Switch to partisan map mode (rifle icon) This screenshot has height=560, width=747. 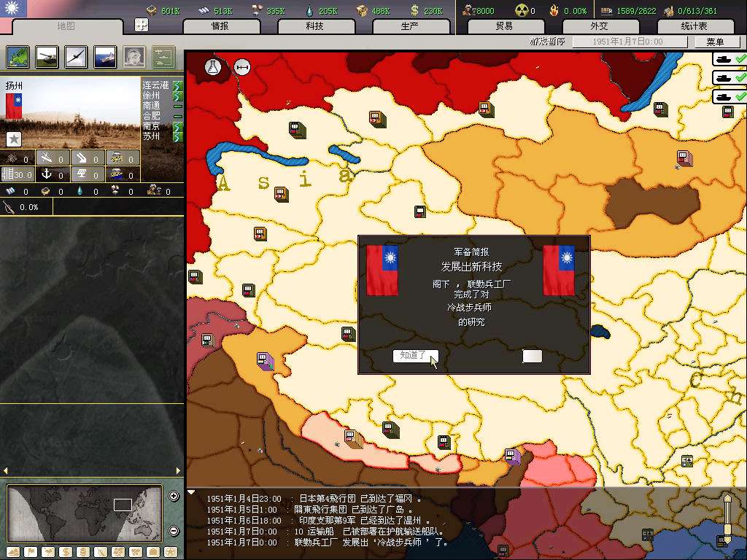coord(101,553)
